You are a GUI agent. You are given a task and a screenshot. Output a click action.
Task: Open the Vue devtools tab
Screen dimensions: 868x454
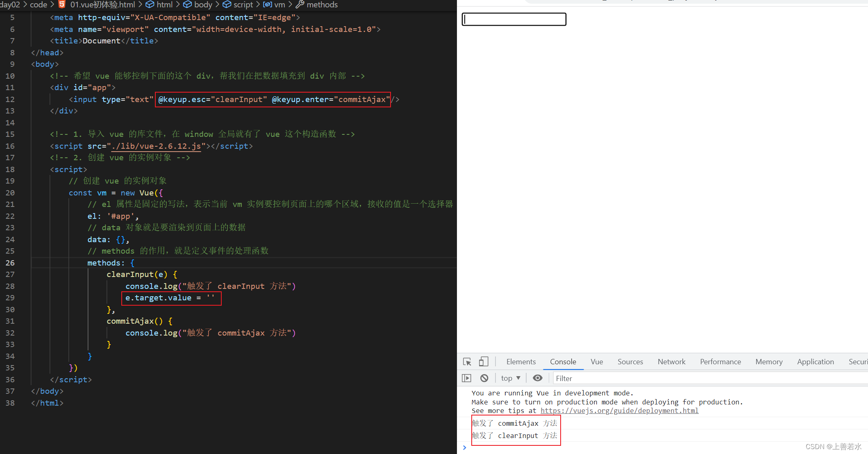(597, 362)
